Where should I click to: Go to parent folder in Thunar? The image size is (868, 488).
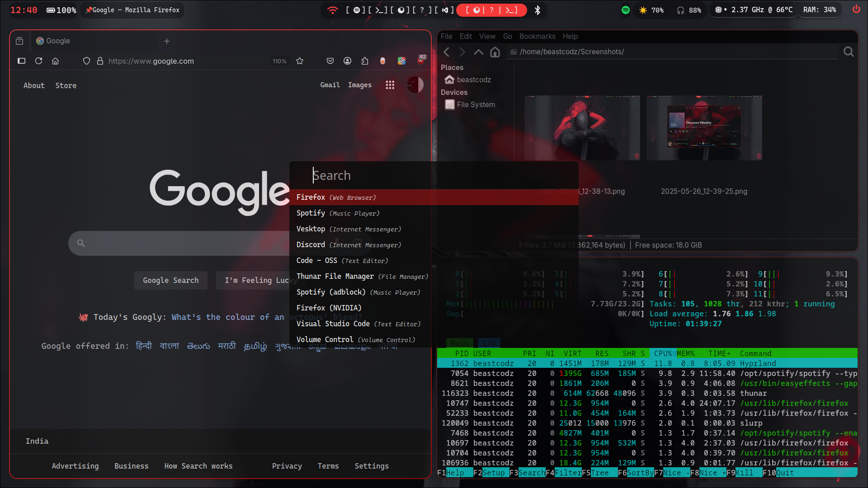(x=478, y=52)
